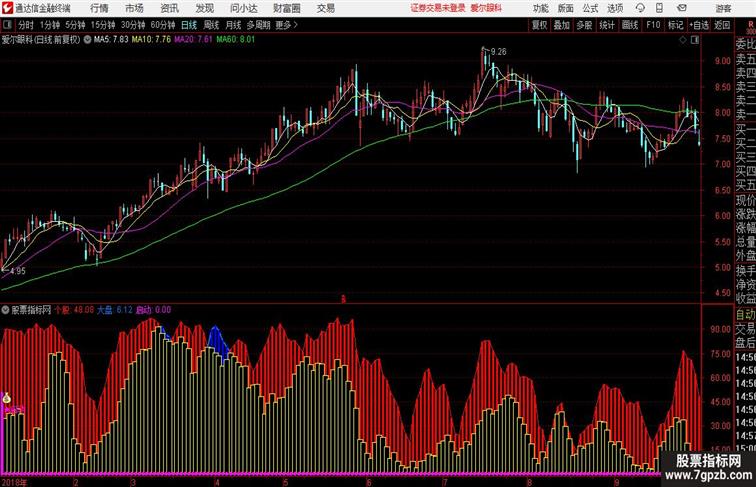Click the 4.95 low price marker
This screenshot has width=756, height=487.
(17, 271)
